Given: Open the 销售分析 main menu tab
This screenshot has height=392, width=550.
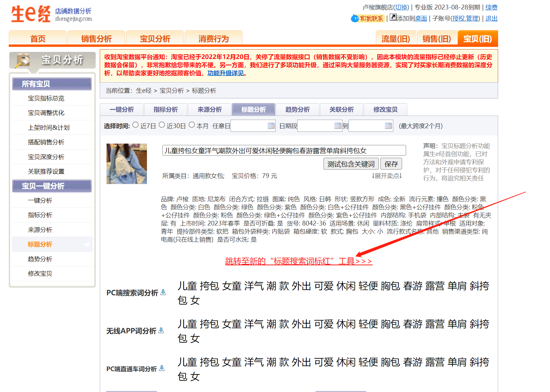Looking at the screenshot, I should [x=96, y=38].
